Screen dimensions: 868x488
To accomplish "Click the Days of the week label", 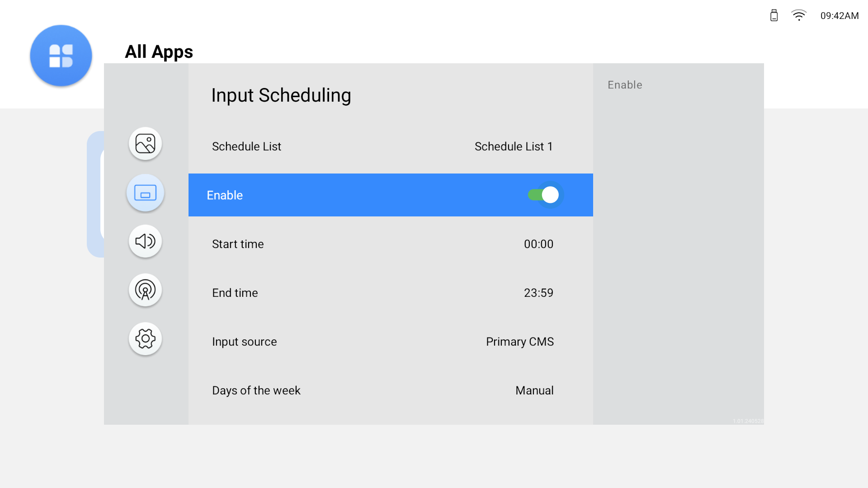I will pyautogui.click(x=256, y=390).
